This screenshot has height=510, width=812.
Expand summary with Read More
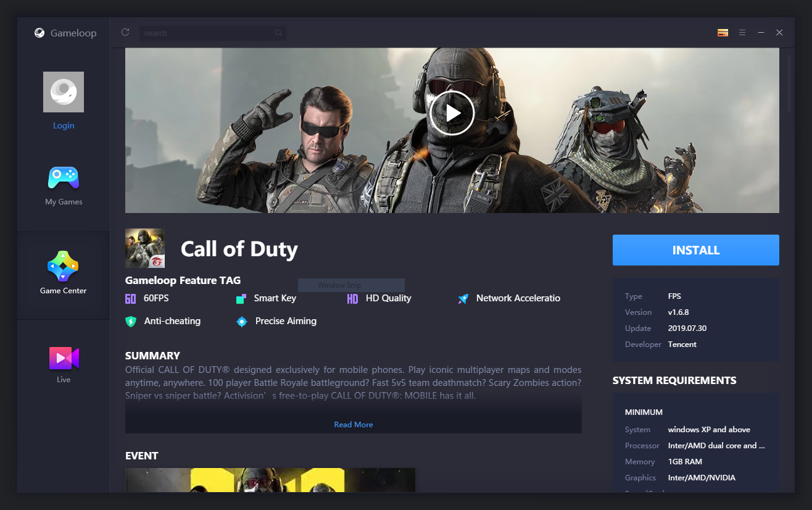pos(354,425)
